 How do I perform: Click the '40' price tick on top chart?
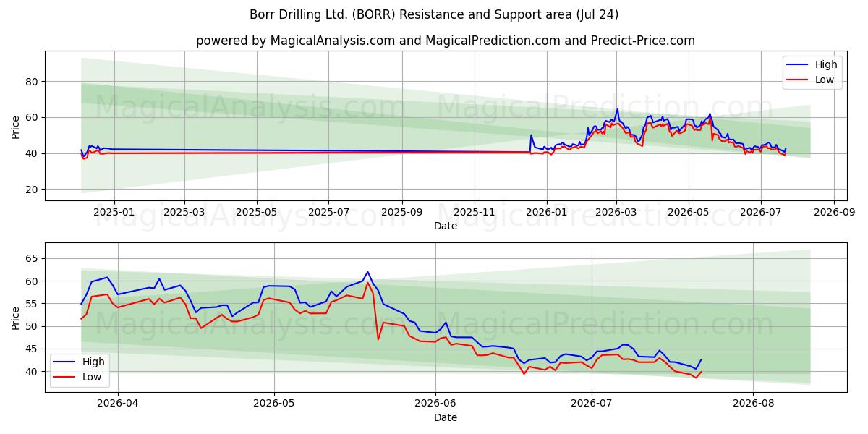tap(33, 153)
